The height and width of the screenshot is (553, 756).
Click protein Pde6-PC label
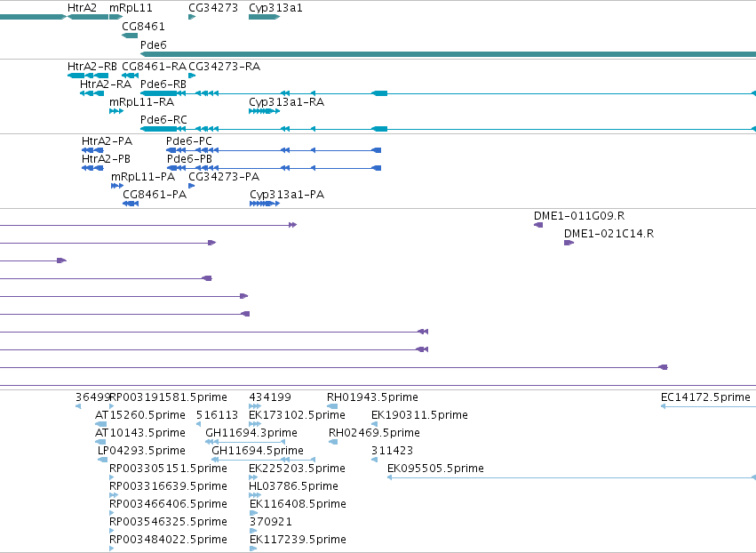click(189, 141)
